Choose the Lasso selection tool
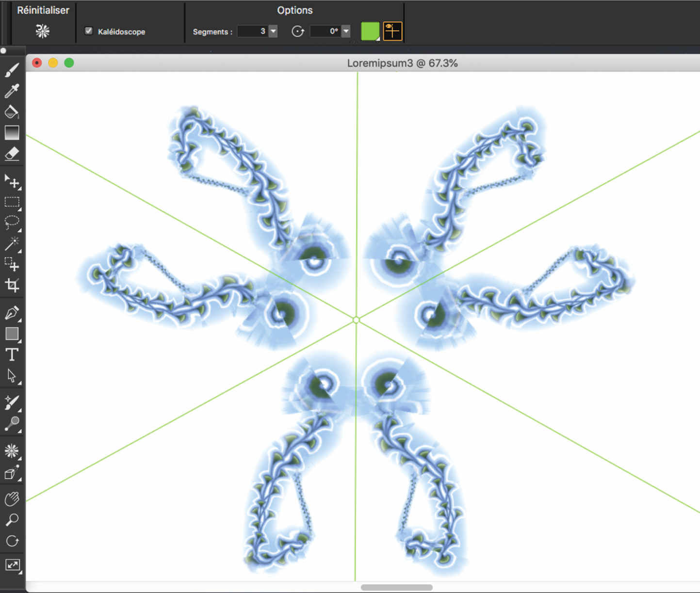700x593 pixels. point(12,223)
